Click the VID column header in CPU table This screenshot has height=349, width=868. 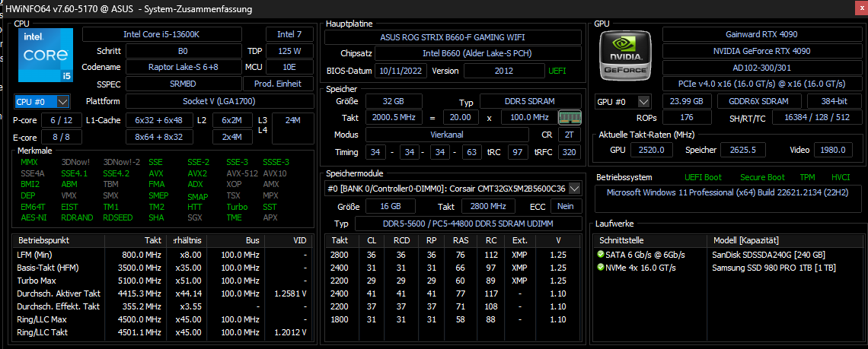289,241
